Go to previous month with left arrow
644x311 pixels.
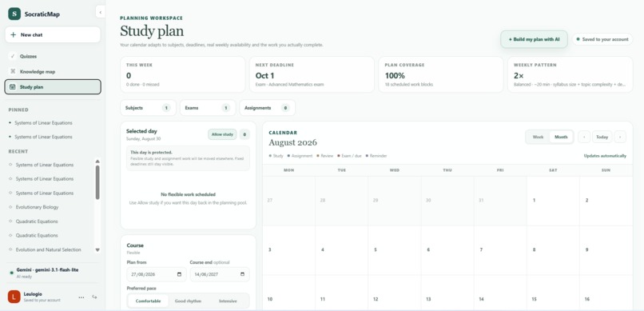tap(584, 137)
